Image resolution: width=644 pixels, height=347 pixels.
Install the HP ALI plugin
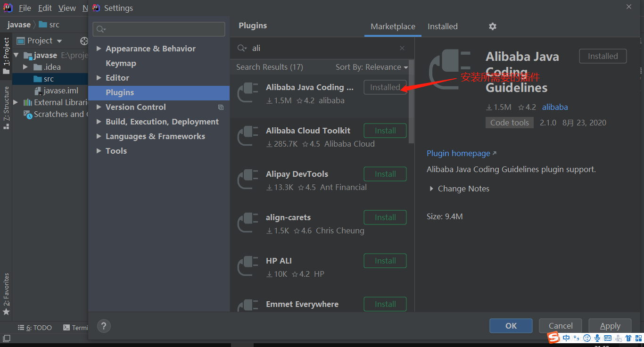(x=385, y=261)
